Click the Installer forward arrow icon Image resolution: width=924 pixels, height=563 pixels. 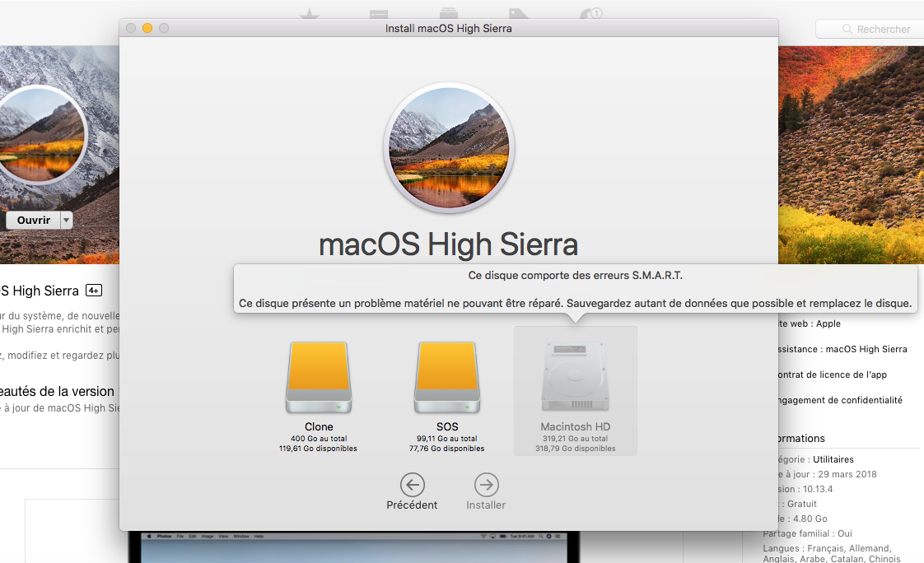(x=486, y=485)
